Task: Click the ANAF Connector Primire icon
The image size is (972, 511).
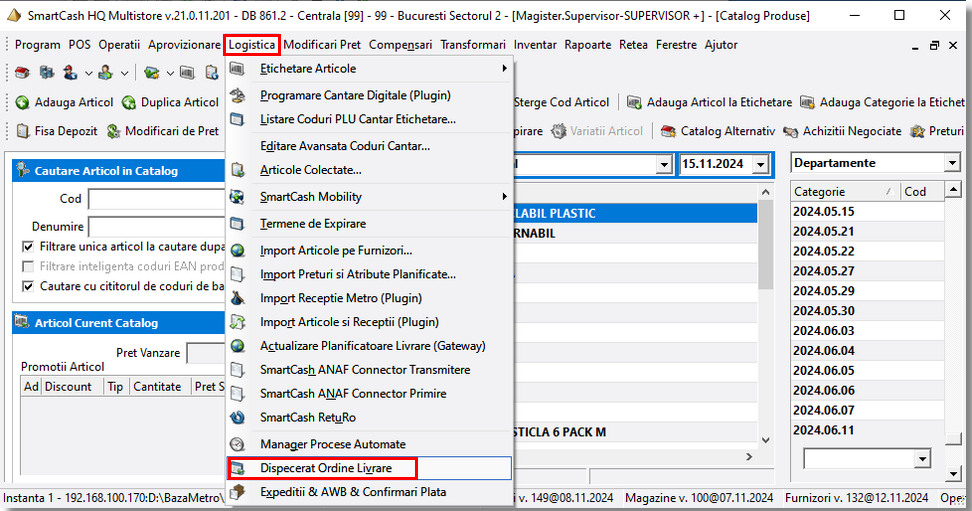Action: pos(237,393)
